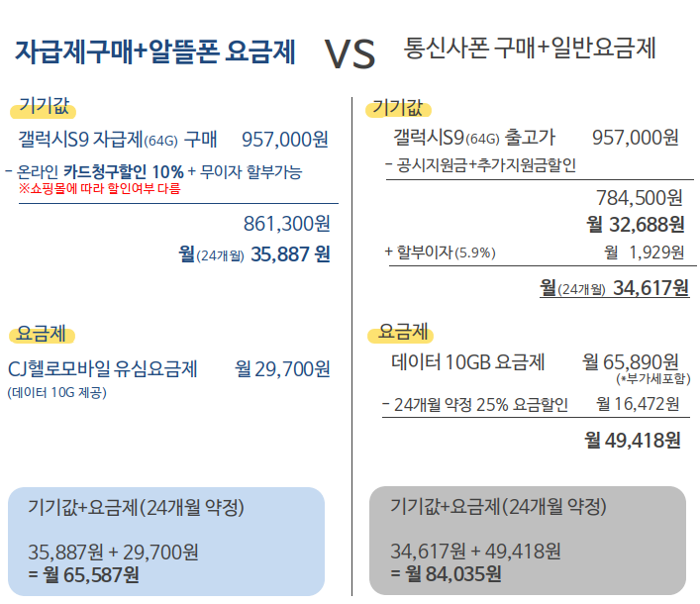Click the 할부이자(5.9%) line
The height and width of the screenshot is (604, 700).
(x=441, y=252)
